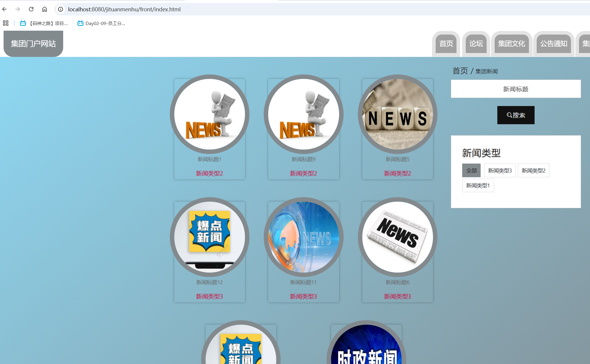Open the 新闻标题6 newspaper image

click(398, 237)
